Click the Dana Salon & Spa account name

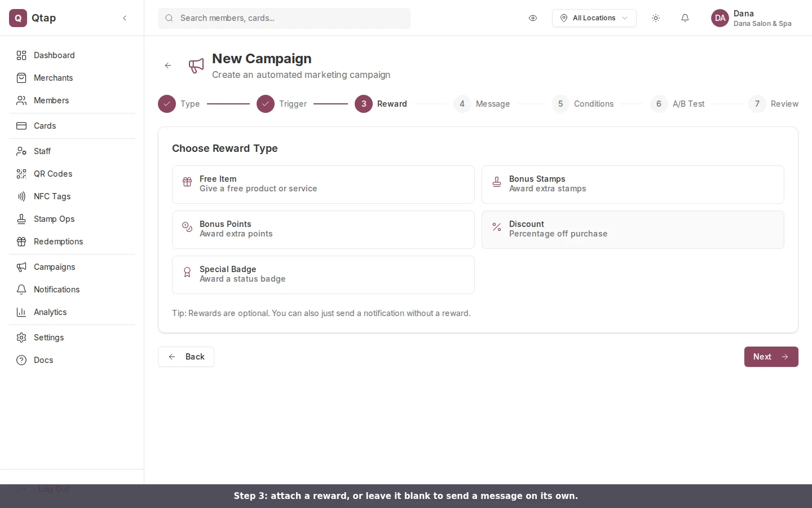(762, 24)
